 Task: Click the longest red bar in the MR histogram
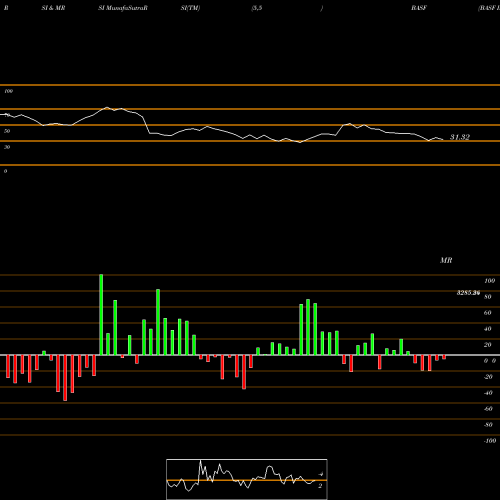point(65,378)
